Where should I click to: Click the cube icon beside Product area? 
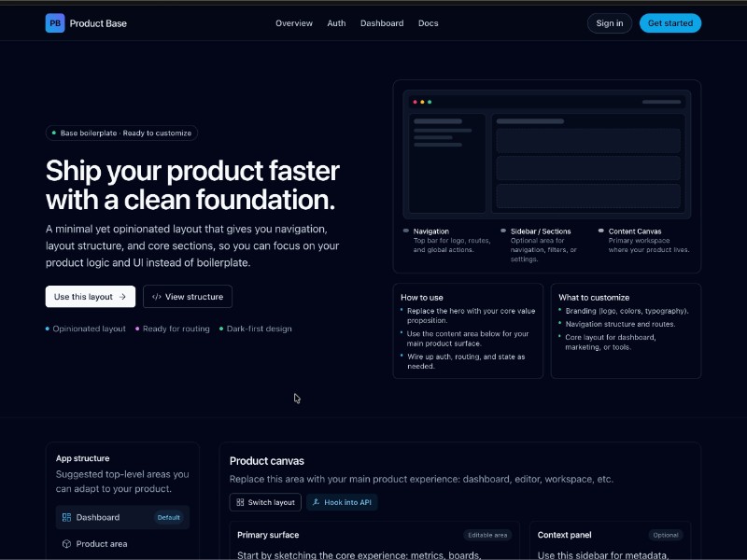[66, 544]
